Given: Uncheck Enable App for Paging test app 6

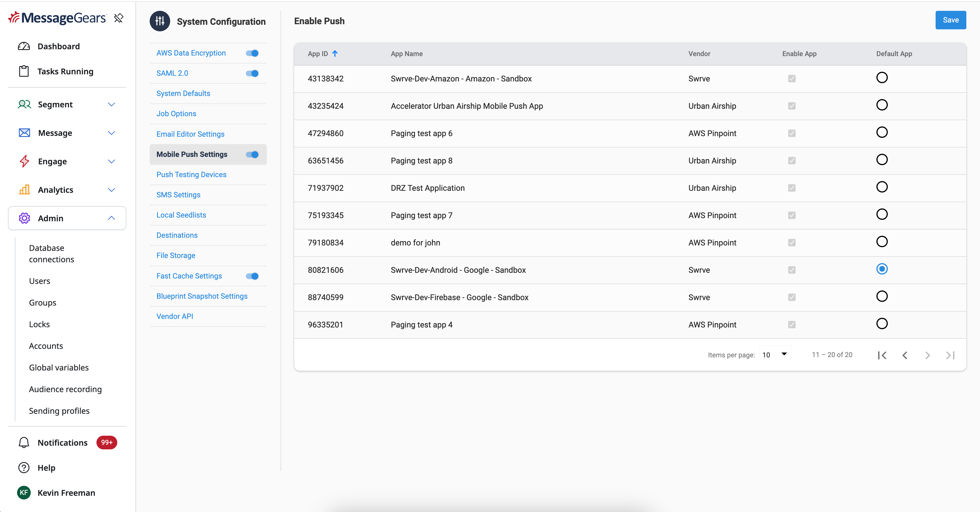Looking at the screenshot, I should [792, 133].
